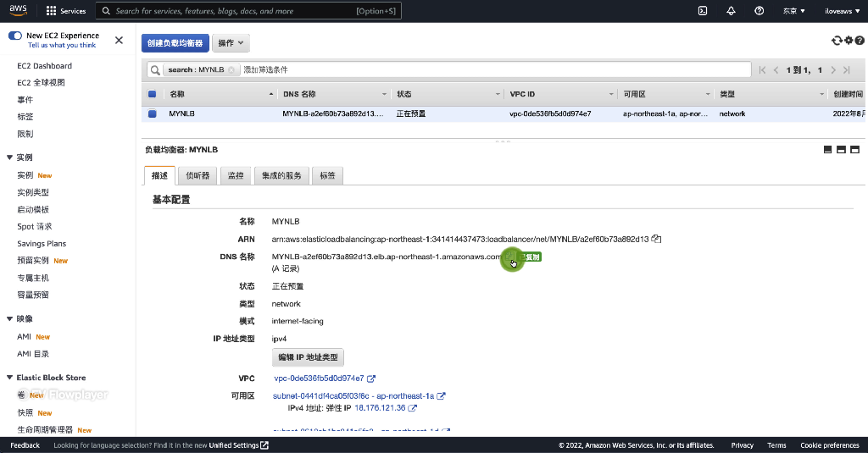Switch to the 描述 tab

pos(159,175)
